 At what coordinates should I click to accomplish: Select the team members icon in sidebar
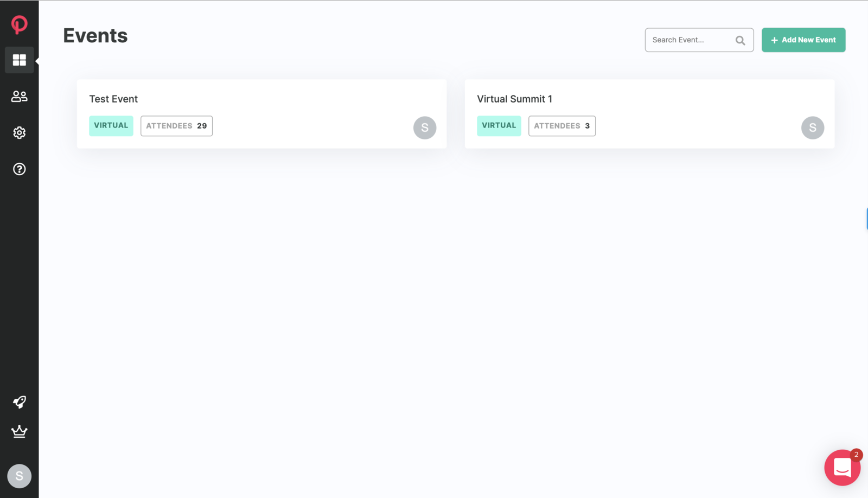click(x=20, y=96)
